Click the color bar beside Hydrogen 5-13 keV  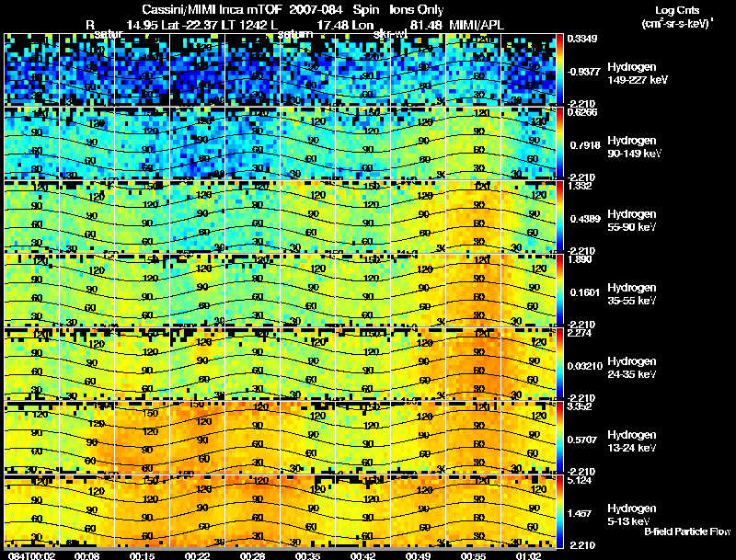pos(559,512)
